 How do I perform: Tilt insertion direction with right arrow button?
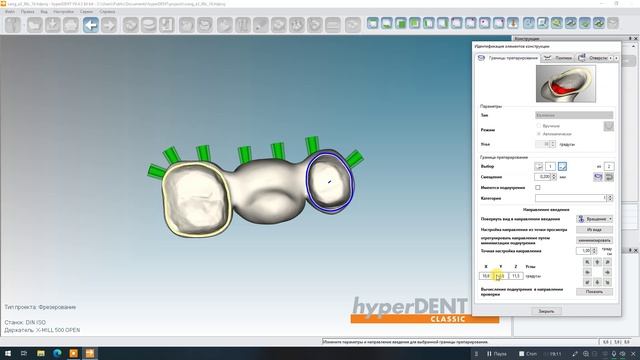(607, 272)
